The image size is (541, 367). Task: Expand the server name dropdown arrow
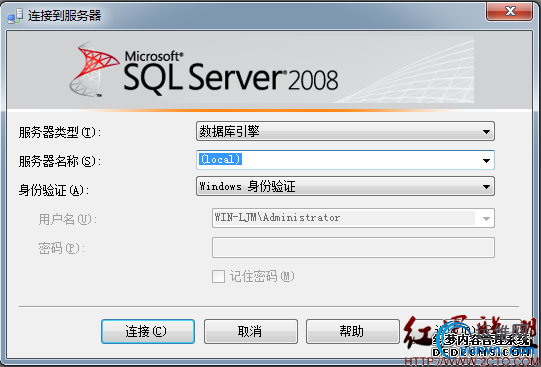coord(486,160)
